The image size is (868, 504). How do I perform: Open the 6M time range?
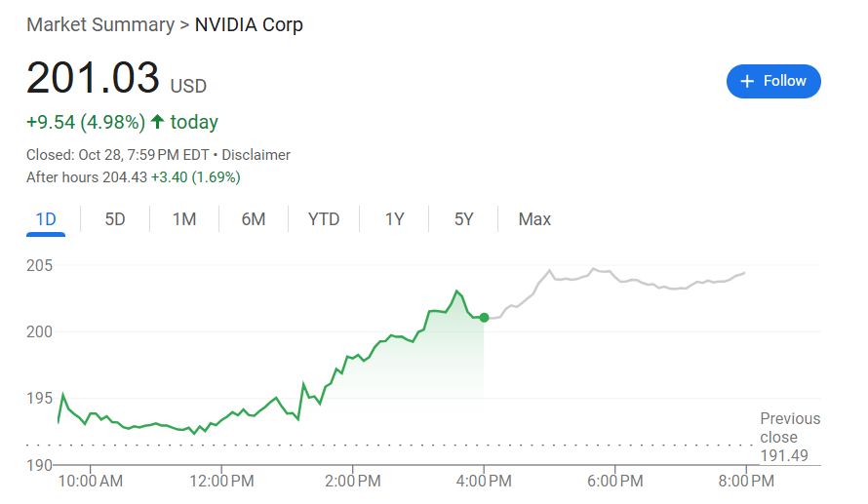pyautogui.click(x=254, y=219)
